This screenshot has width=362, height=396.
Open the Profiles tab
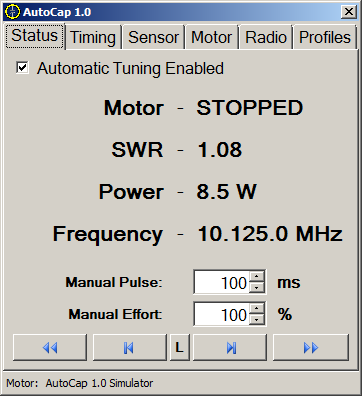325,37
